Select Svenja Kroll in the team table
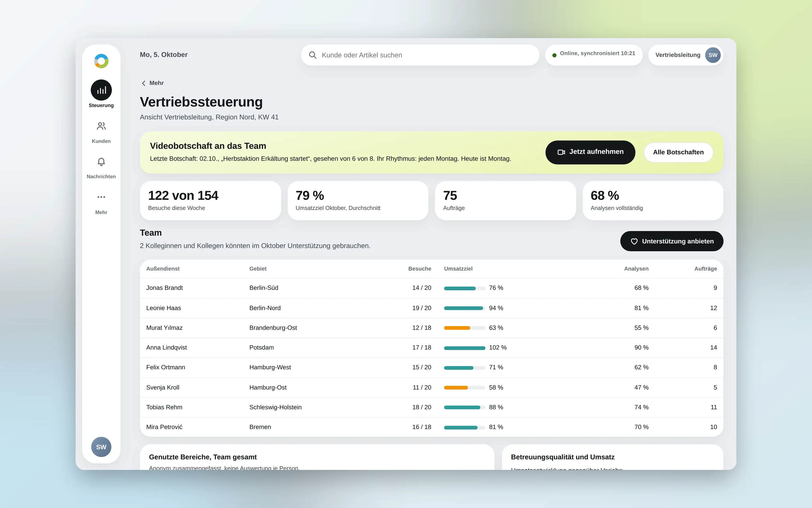Image resolution: width=812 pixels, height=508 pixels. click(163, 387)
